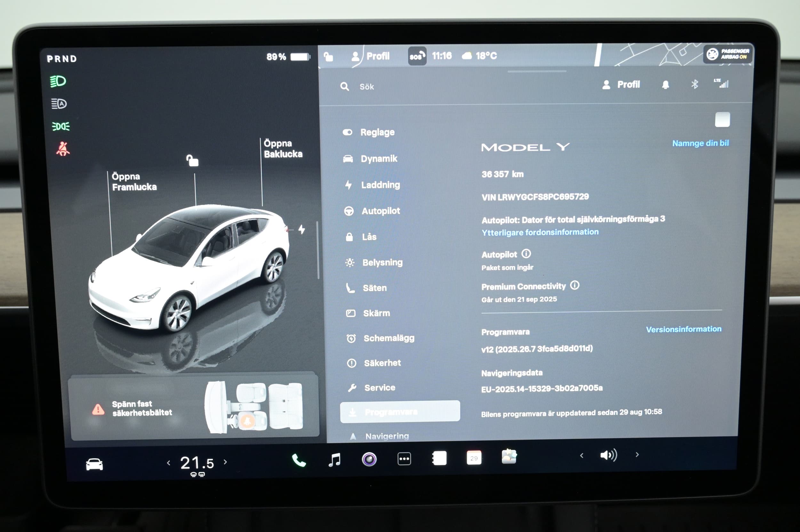This screenshot has width=800, height=532.
Task: Open the Reglage settings menu
Action: tap(368, 132)
